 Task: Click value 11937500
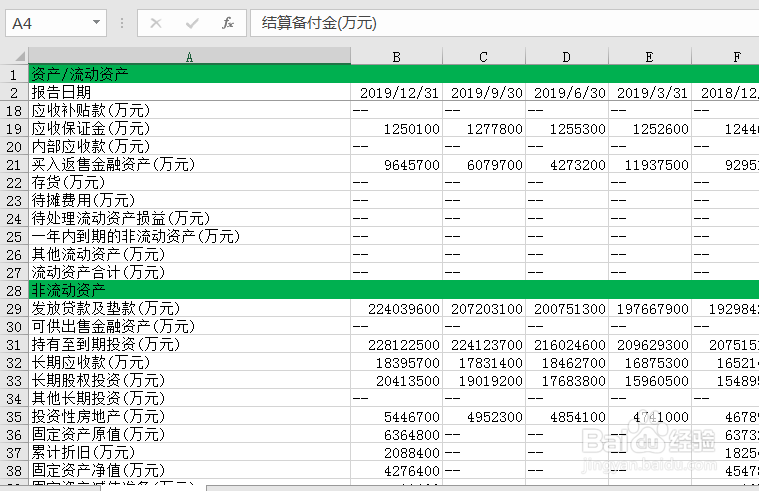pos(650,164)
